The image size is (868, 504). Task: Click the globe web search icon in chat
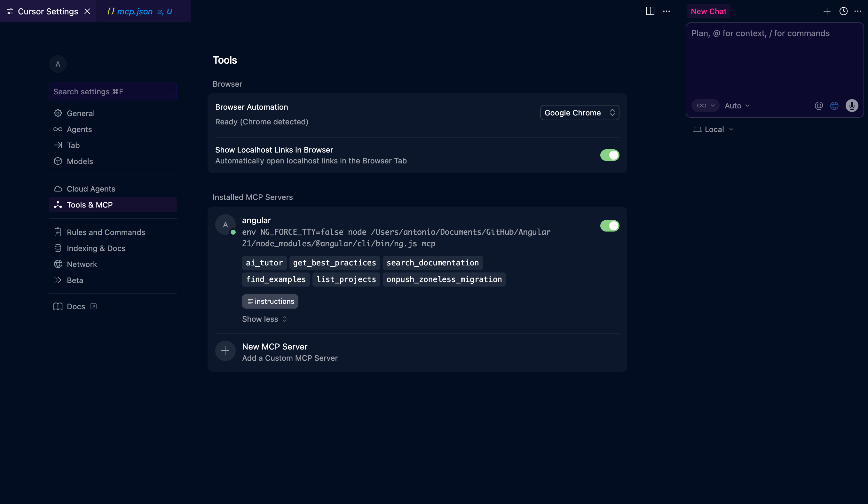834,106
